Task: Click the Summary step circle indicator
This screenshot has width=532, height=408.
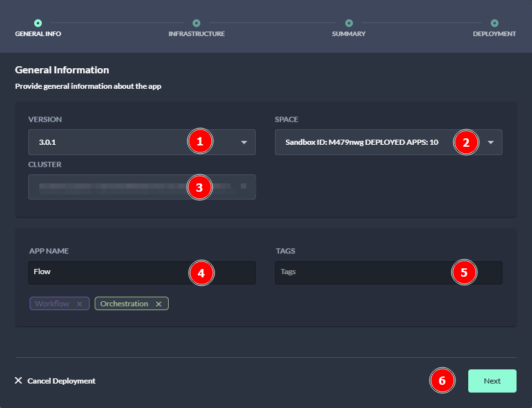Action: coord(348,23)
